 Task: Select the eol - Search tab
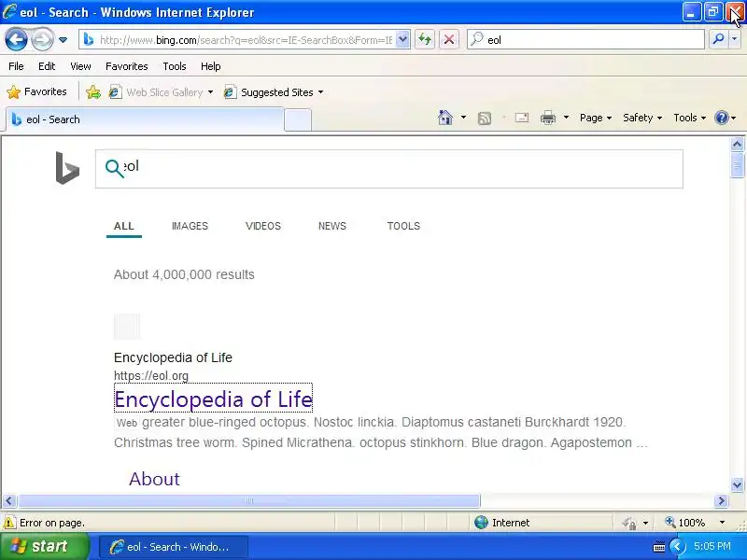(x=145, y=119)
